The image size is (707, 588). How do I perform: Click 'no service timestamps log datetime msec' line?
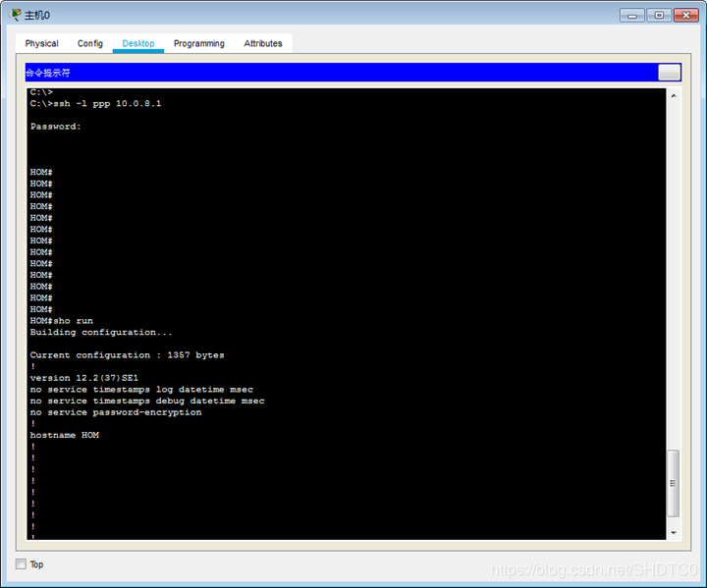coord(141,390)
